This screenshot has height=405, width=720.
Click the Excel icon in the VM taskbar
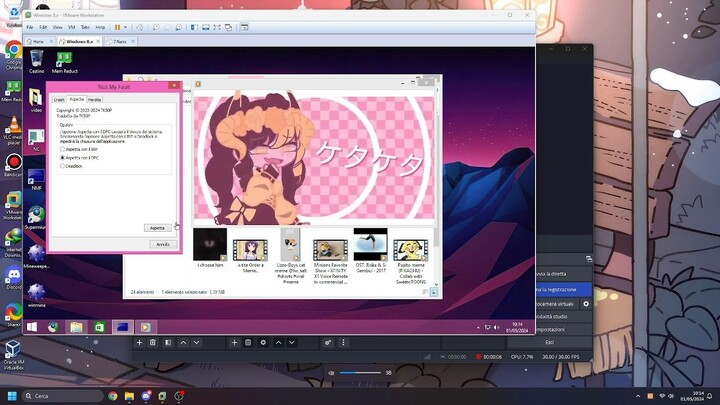point(99,326)
